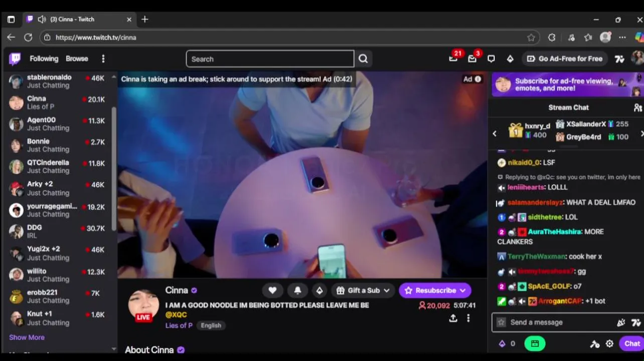Image resolution: width=644 pixels, height=361 pixels.
Task: Click the browser address bar URL
Action: click(x=96, y=38)
